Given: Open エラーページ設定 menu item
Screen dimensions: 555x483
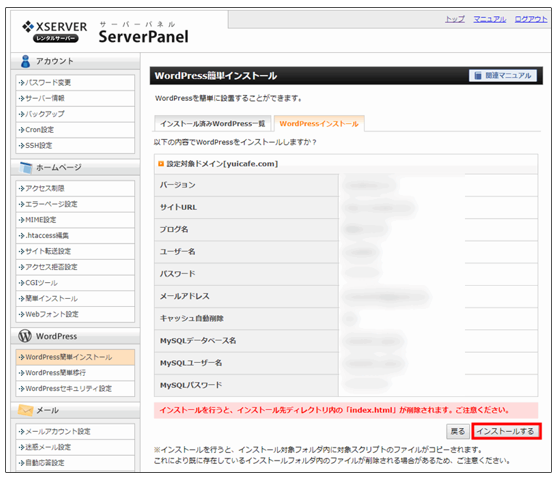Looking at the screenshot, I should click(75, 204).
